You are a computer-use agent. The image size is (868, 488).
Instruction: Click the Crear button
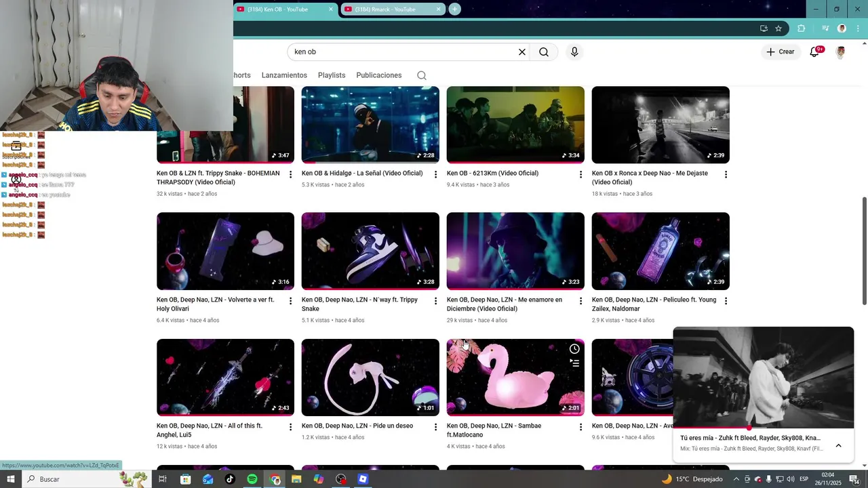[x=781, y=52]
